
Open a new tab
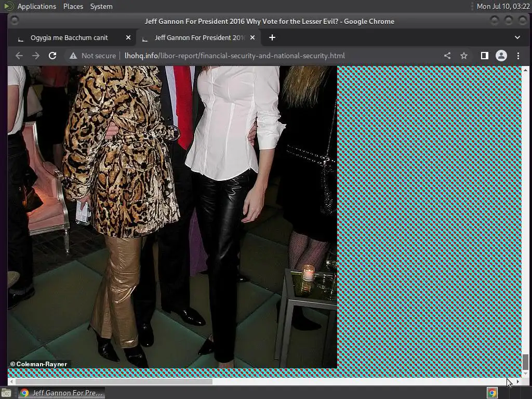272,37
